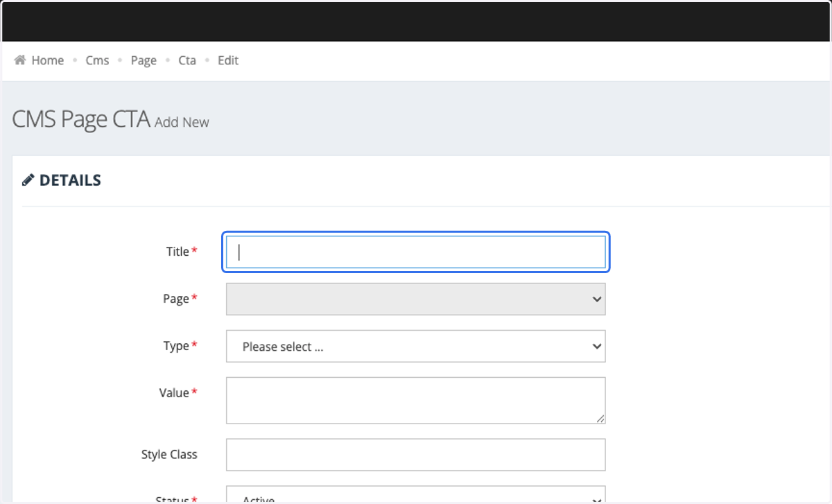
Task: Click the DETAILS section heading
Action: (x=70, y=180)
